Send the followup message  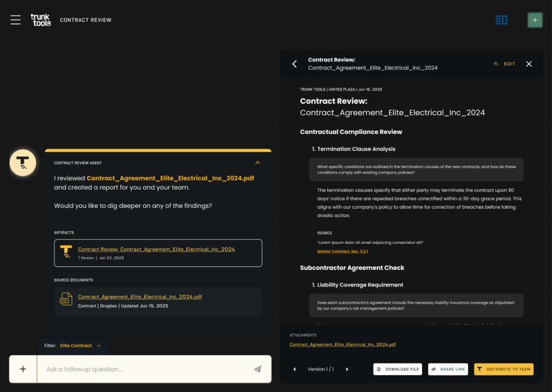pos(258,369)
